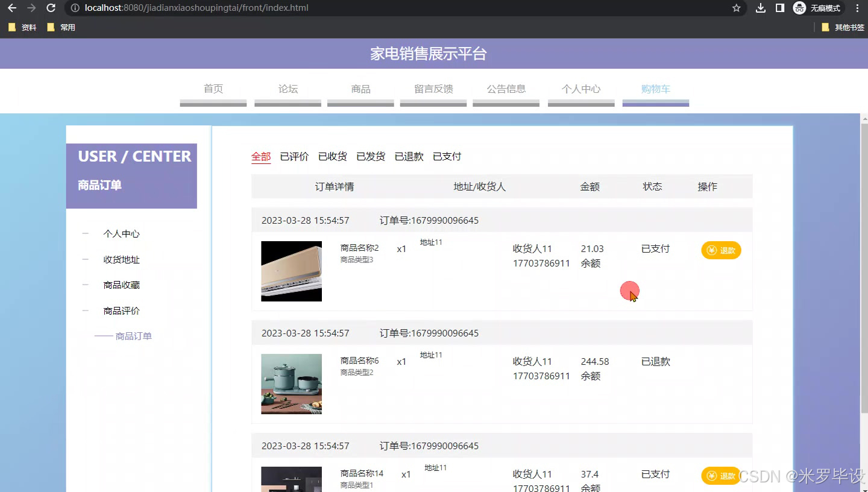Reload the page using the refresh icon
Image resolution: width=868 pixels, height=492 pixels.
[x=50, y=8]
